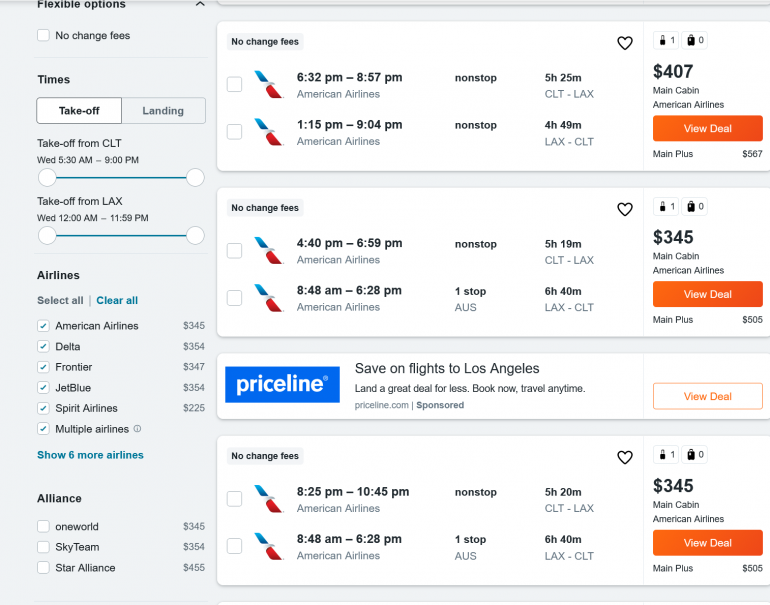Switch to the Landing times tab
Image resolution: width=770 pixels, height=605 pixels.
point(163,111)
